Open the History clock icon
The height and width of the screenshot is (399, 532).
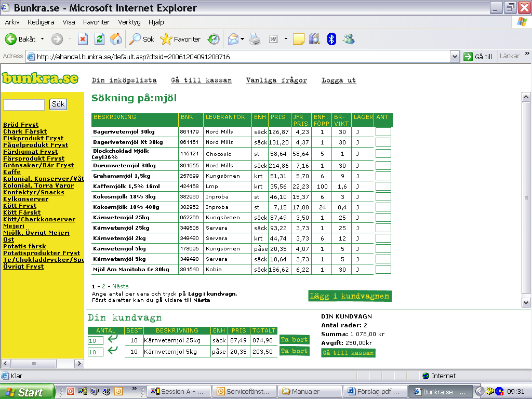[214, 39]
